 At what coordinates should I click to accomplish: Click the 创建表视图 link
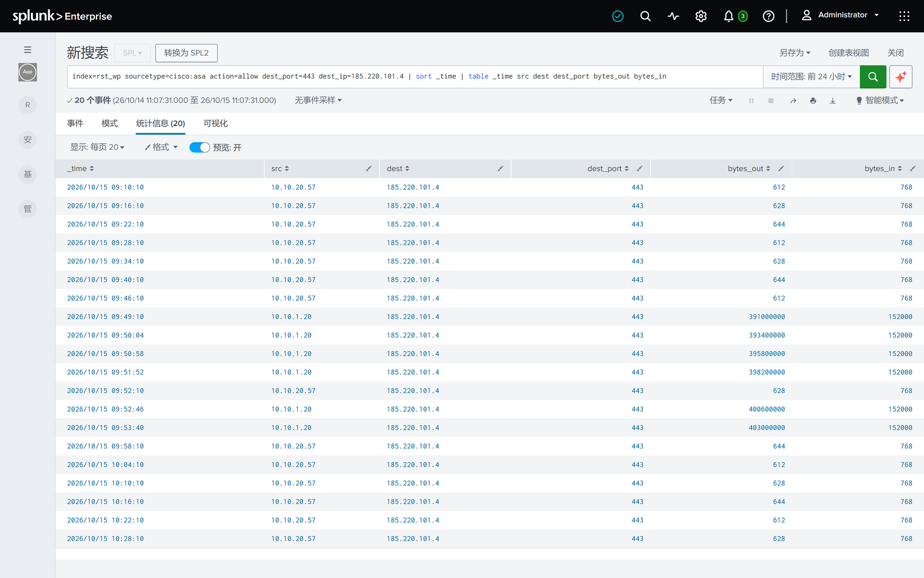point(848,53)
